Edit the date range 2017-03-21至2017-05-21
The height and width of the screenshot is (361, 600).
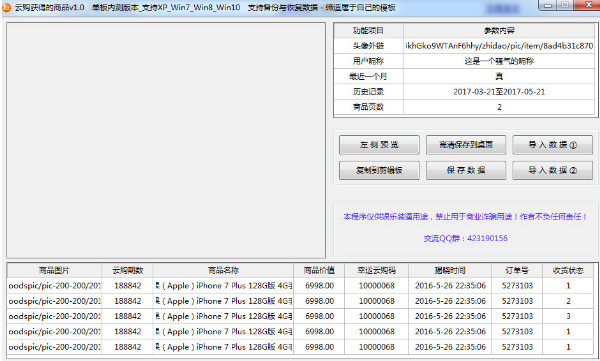coord(499,92)
